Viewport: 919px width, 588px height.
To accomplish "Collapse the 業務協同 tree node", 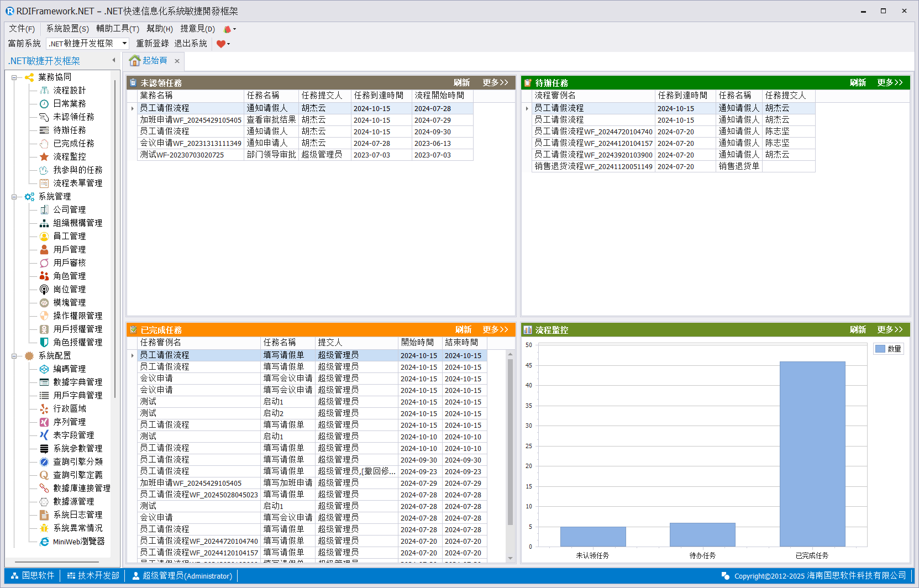I will pos(14,77).
